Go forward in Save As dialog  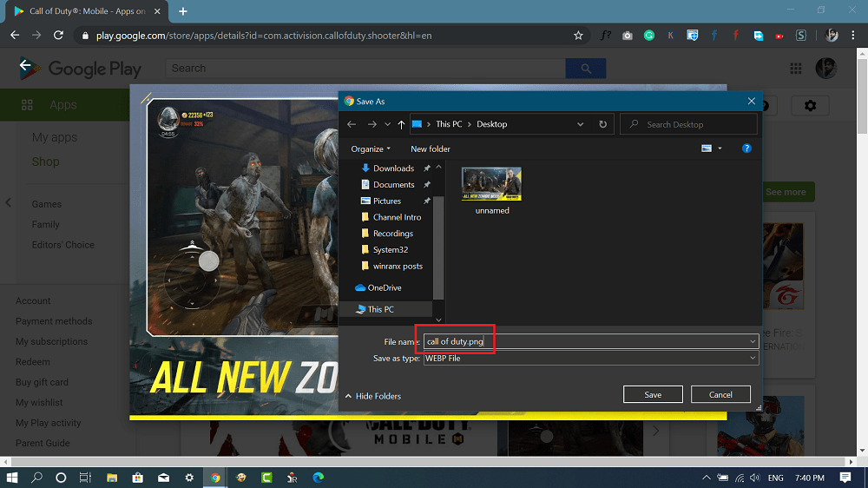click(x=372, y=124)
